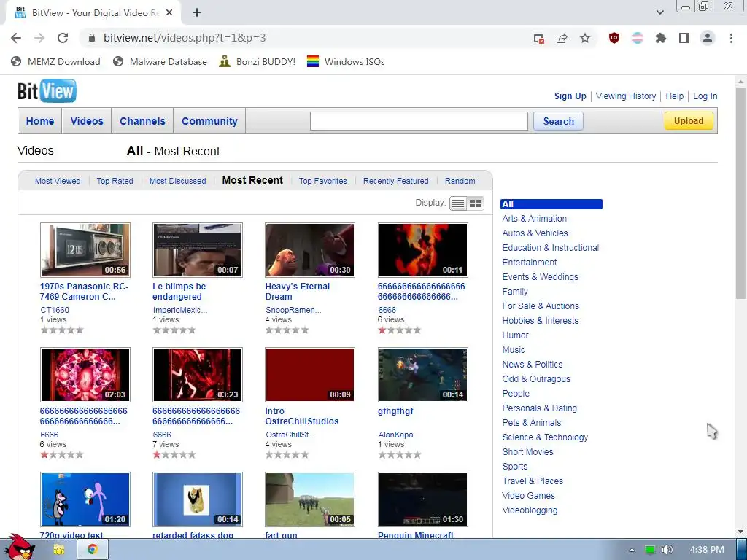
Task: Filter by Arts & Animation category
Action: (535, 219)
